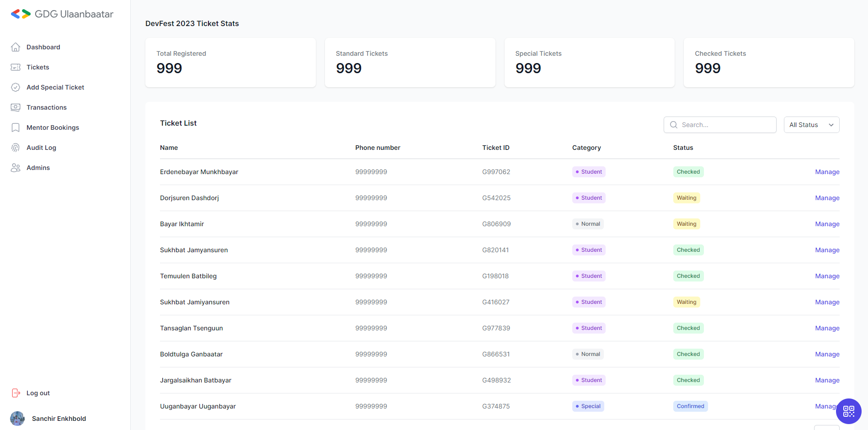
Task: Click the Transactions cash icon
Action: click(x=16, y=107)
